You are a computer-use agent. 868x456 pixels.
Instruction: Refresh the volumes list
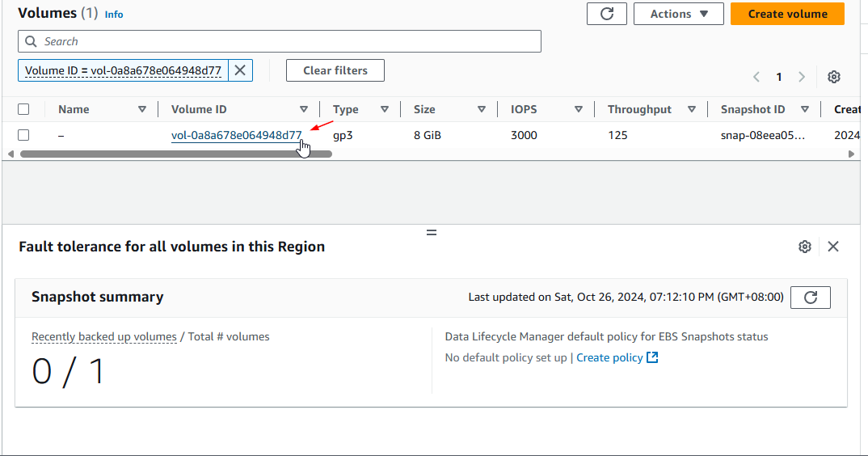[x=607, y=14]
